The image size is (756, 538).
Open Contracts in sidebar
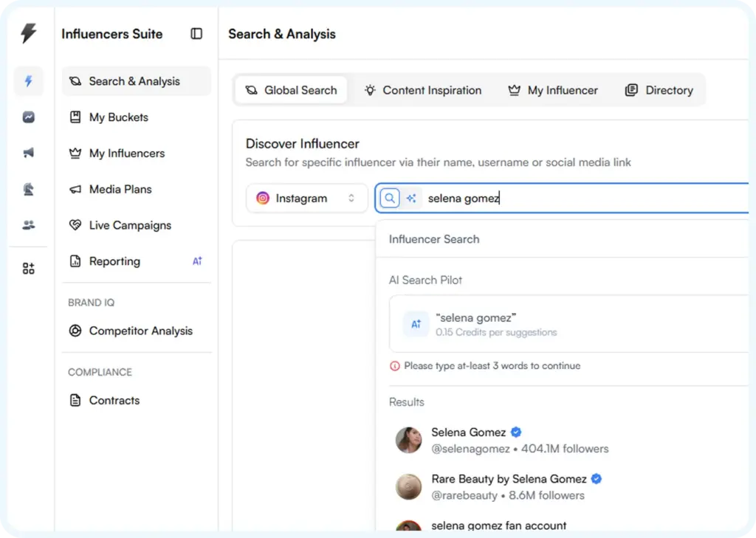tap(137, 400)
